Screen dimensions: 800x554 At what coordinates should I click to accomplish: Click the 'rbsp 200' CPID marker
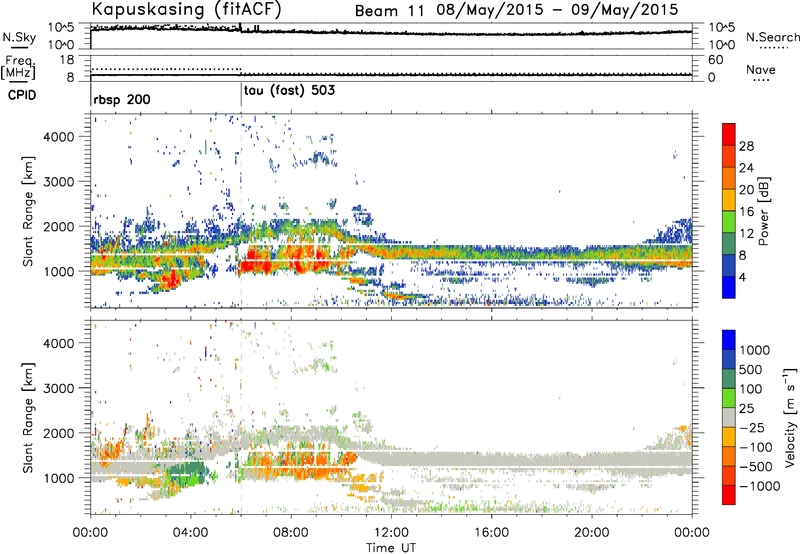[x=122, y=99]
